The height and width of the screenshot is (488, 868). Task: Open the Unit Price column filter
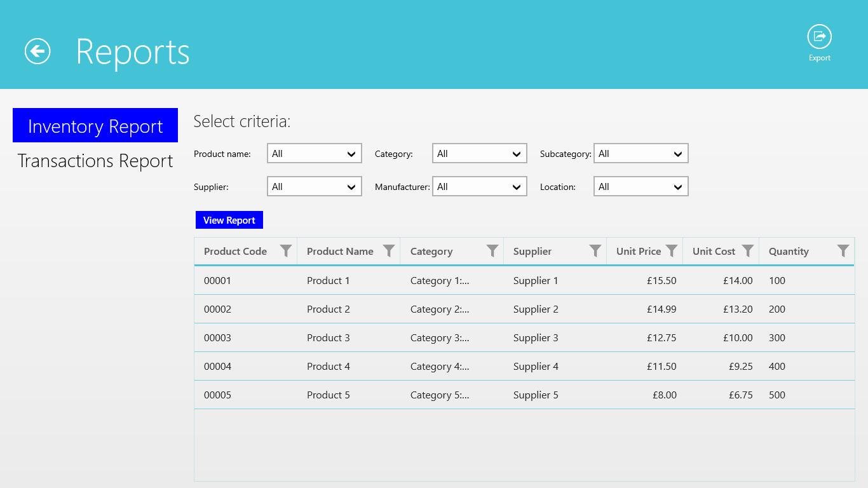tap(671, 251)
